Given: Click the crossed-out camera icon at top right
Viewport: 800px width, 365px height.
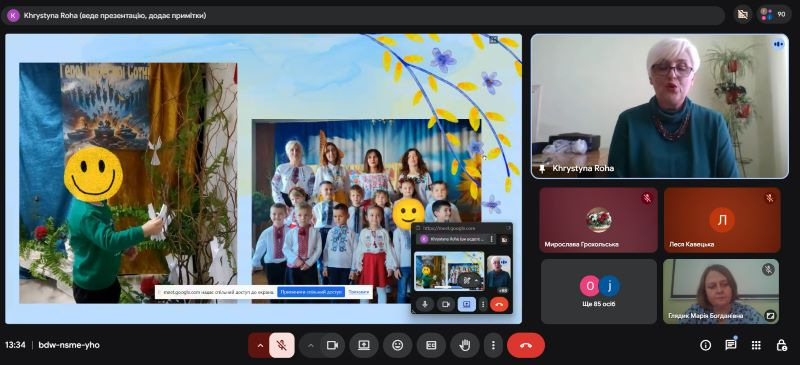Looking at the screenshot, I should [743, 15].
